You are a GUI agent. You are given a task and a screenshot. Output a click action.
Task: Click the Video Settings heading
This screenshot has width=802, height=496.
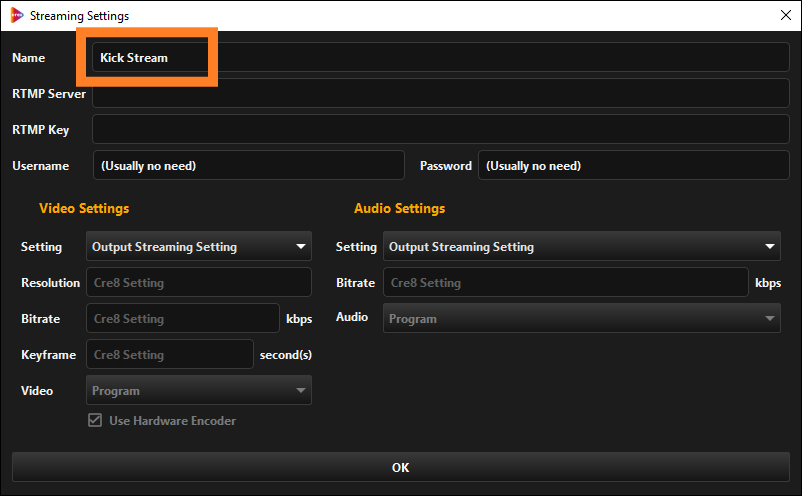[x=84, y=208]
